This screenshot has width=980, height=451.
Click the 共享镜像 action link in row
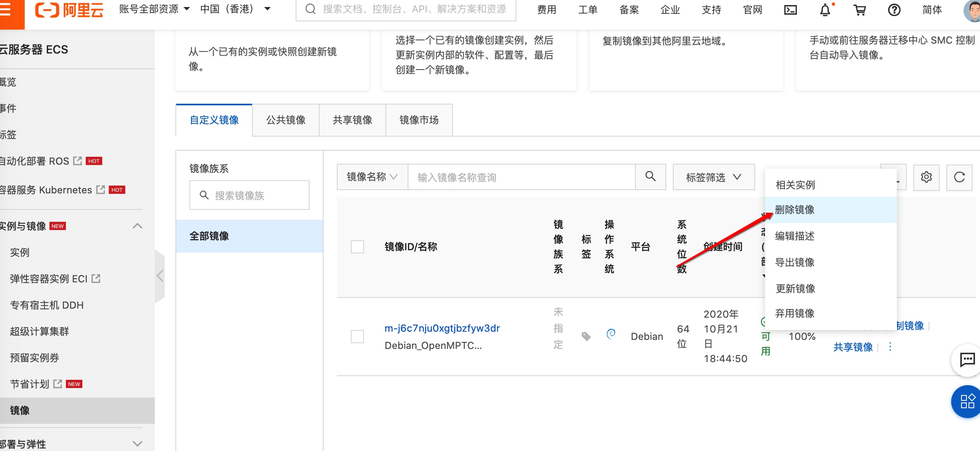click(x=853, y=347)
